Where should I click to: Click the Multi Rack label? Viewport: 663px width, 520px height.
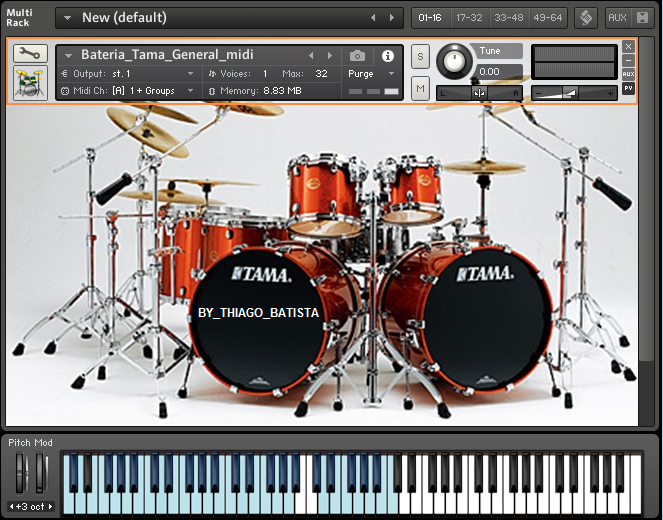coord(19,18)
